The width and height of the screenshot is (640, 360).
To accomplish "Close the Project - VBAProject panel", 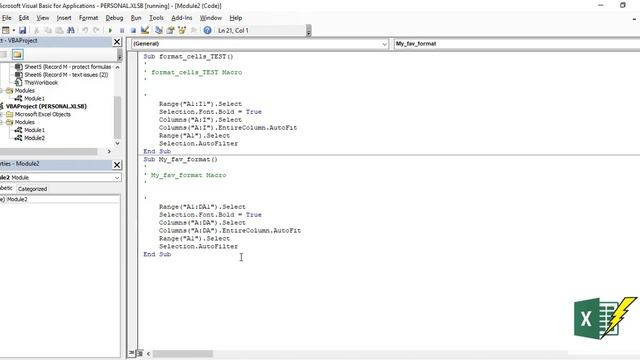I will (117, 42).
